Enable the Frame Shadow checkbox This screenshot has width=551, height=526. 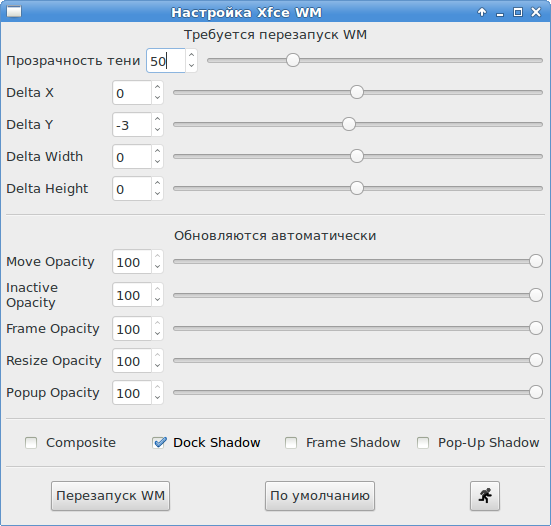(x=291, y=443)
